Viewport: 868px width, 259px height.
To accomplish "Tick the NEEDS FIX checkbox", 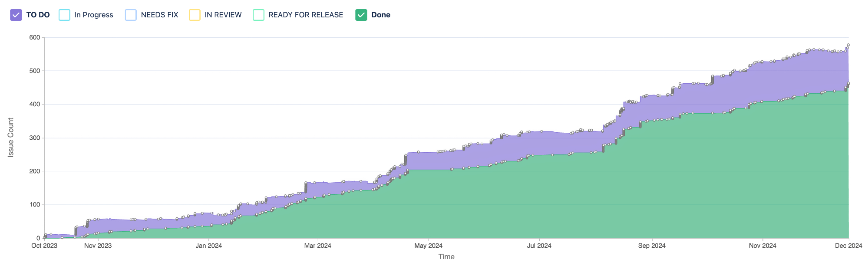I will point(131,15).
